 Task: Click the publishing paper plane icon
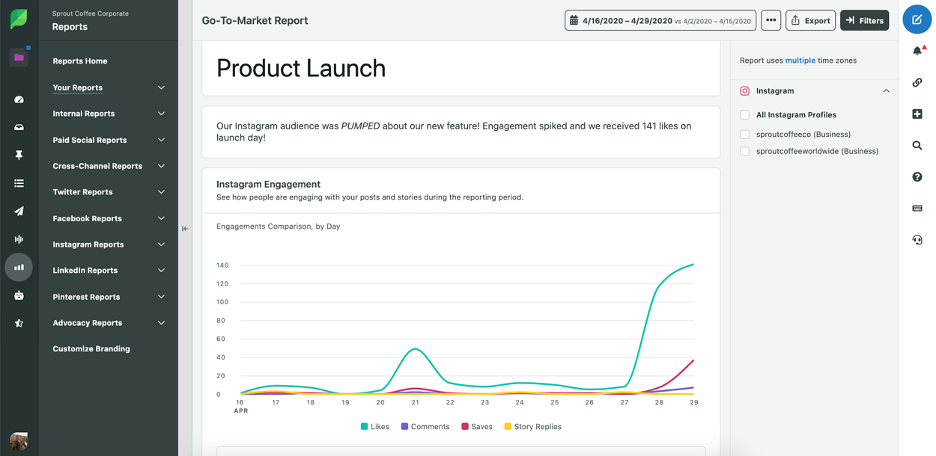click(x=18, y=211)
